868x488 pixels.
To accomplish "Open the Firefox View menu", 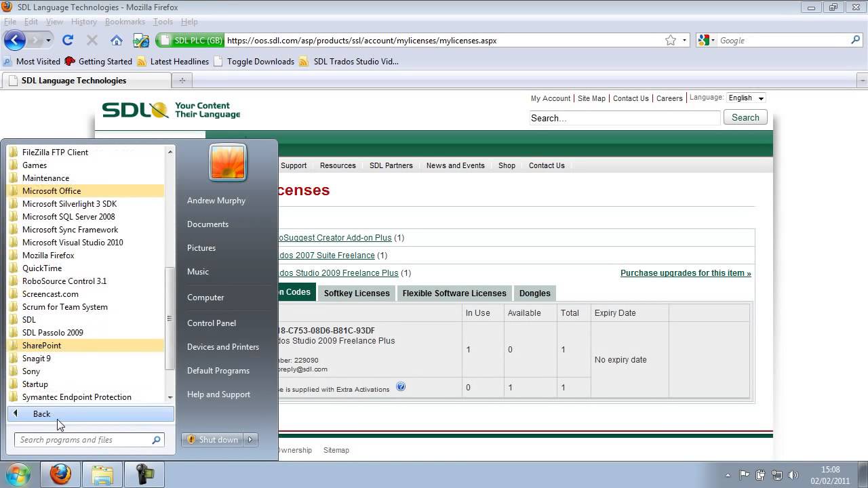I will (x=54, y=22).
